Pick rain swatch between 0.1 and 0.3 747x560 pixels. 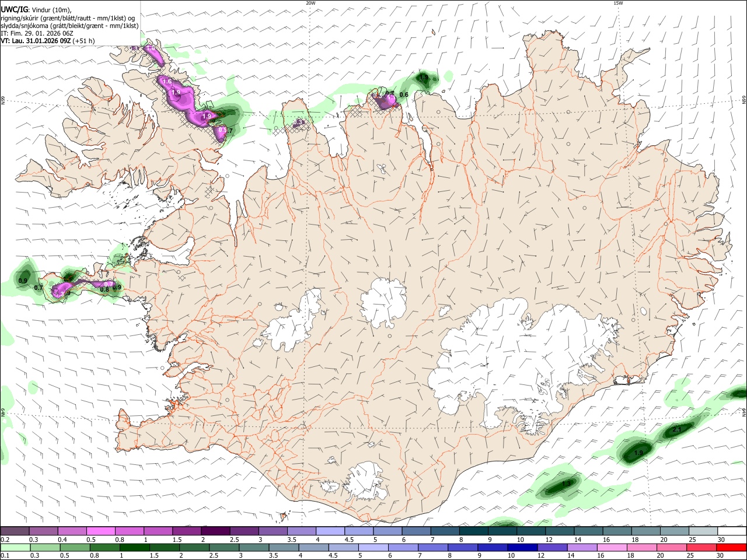(x=15, y=547)
